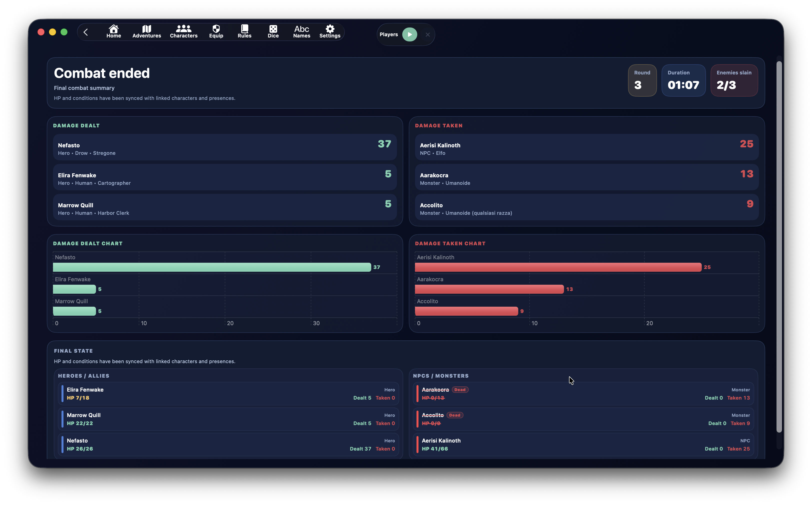Close the Players widget with X
This screenshot has width=812, height=505.
coord(427,34)
